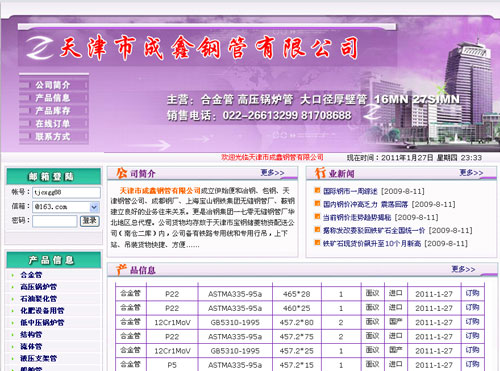Click the 帐号 account input field
The height and width of the screenshot is (371, 500).
tap(66, 192)
